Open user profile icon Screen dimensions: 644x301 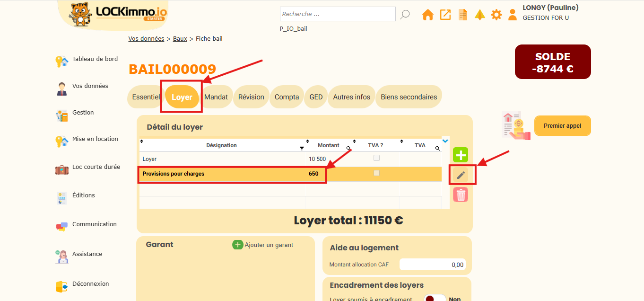[x=513, y=15]
